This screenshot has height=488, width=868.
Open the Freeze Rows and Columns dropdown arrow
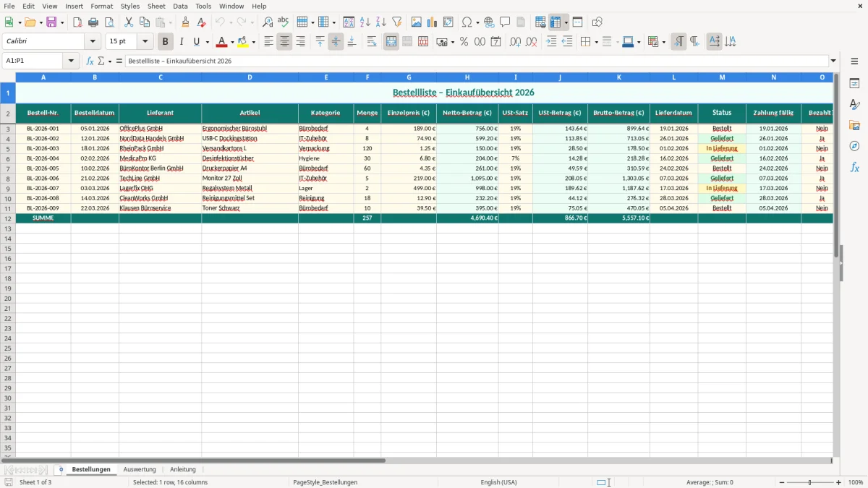[x=566, y=22]
